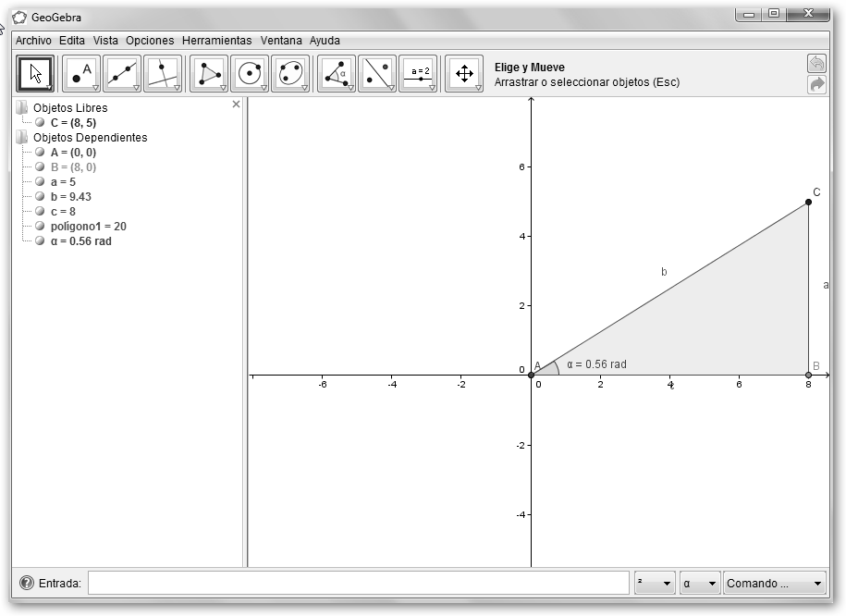
Task: Close the algebra view panel
Action: click(x=236, y=105)
